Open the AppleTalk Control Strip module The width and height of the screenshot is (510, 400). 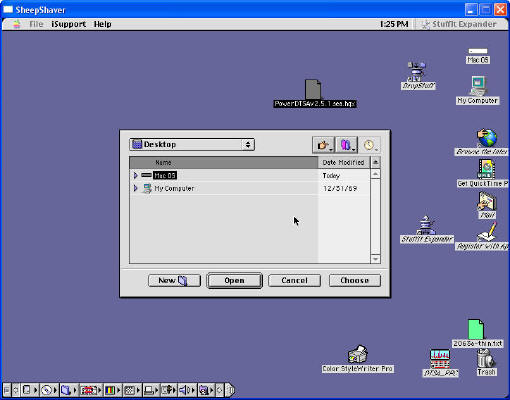point(29,390)
